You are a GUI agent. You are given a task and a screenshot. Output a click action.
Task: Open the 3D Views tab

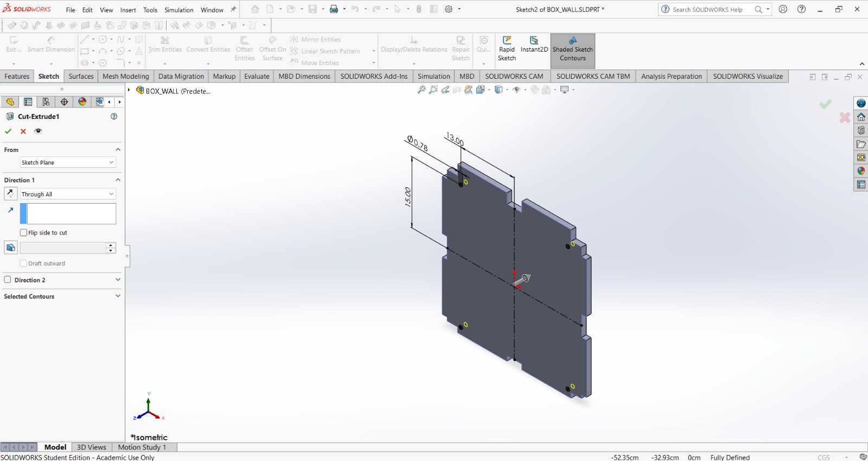tap(91, 447)
